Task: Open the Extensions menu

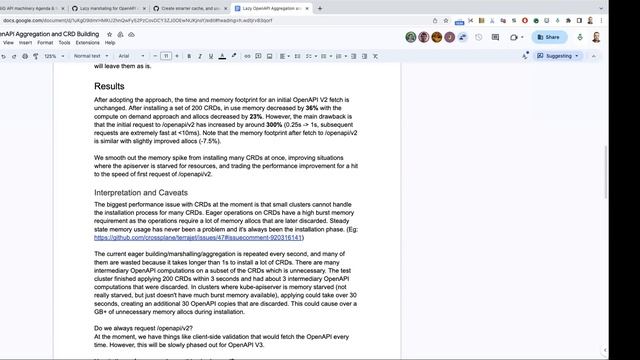Action: click(x=87, y=42)
